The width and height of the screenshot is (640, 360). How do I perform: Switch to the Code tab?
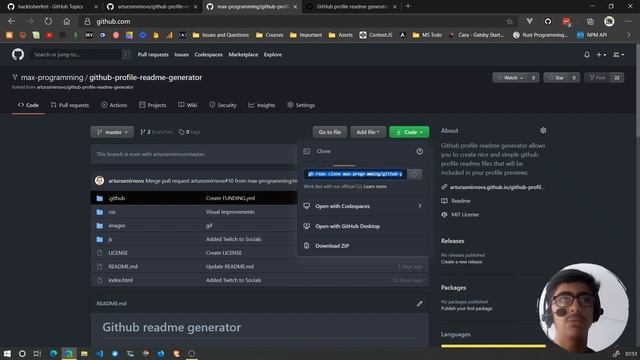pyautogui.click(x=28, y=105)
